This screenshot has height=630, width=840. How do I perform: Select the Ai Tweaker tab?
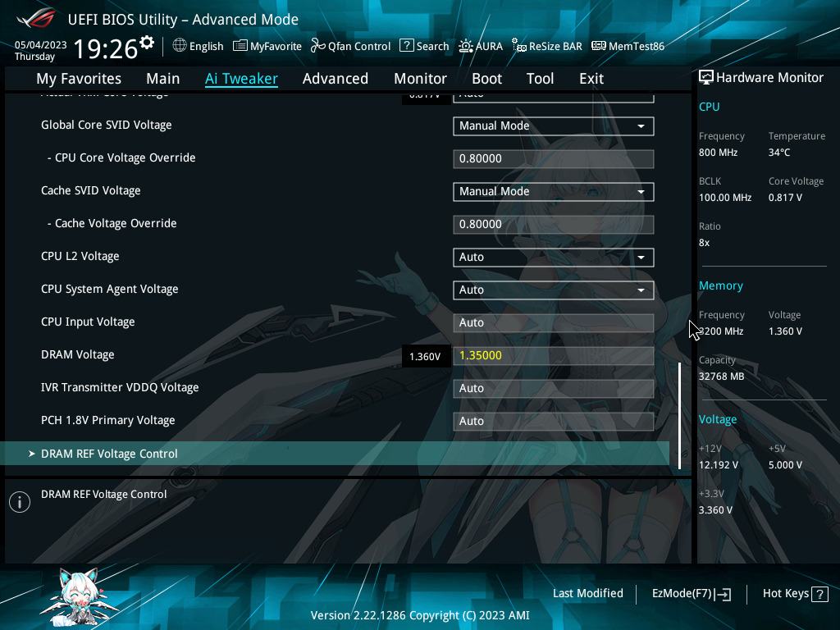pos(241,79)
